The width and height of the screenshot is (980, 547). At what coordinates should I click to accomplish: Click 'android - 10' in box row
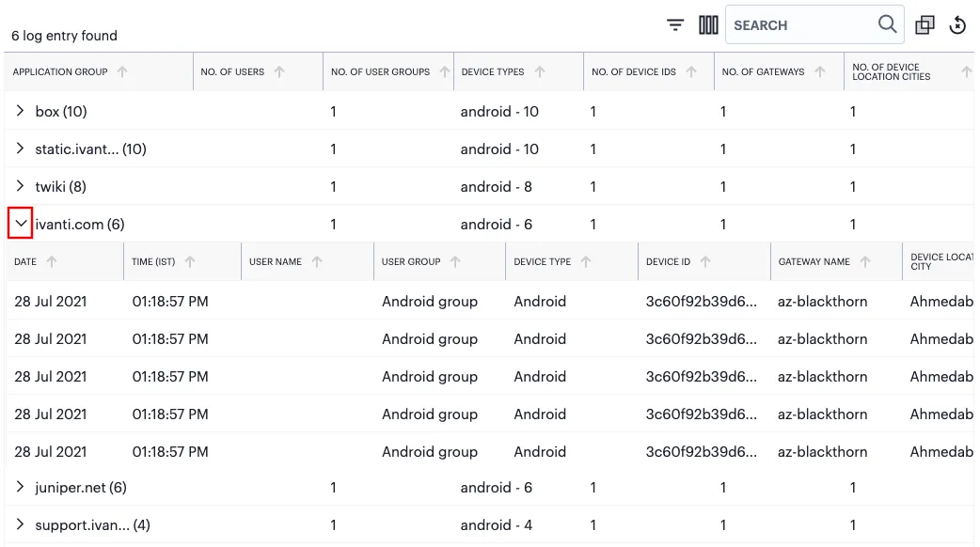click(499, 112)
